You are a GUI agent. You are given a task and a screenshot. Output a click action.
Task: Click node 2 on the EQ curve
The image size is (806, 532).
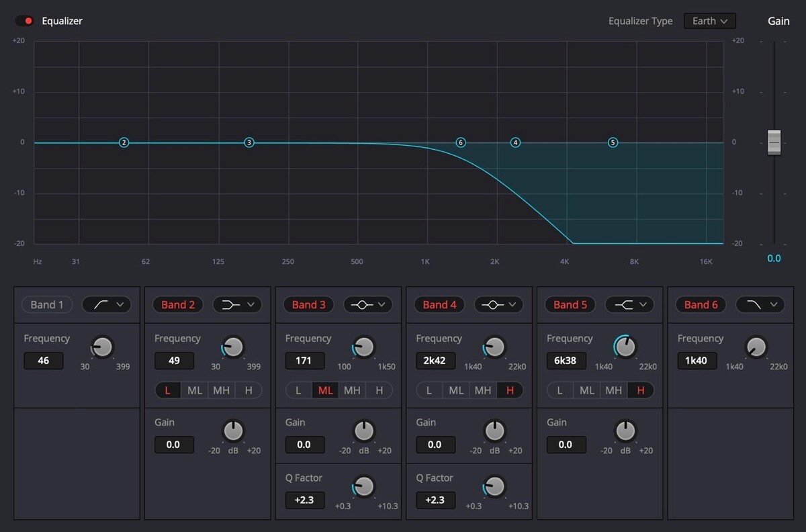point(124,142)
